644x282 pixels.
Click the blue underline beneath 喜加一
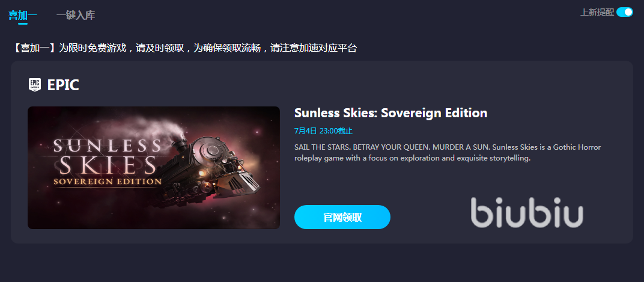23,23
